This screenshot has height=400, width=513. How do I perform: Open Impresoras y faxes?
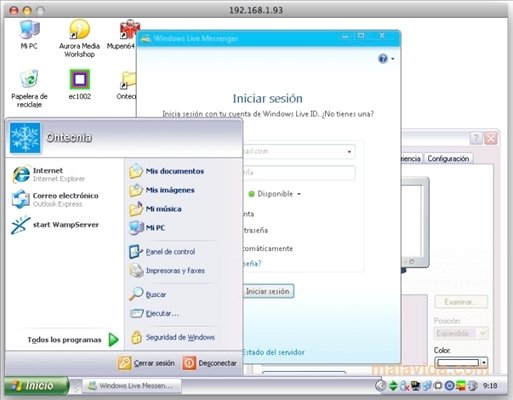coord(167,270)
